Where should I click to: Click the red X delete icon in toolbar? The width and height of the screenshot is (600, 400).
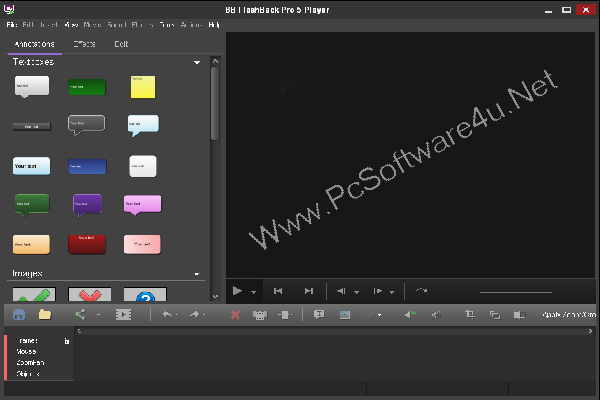pos(235,315)
